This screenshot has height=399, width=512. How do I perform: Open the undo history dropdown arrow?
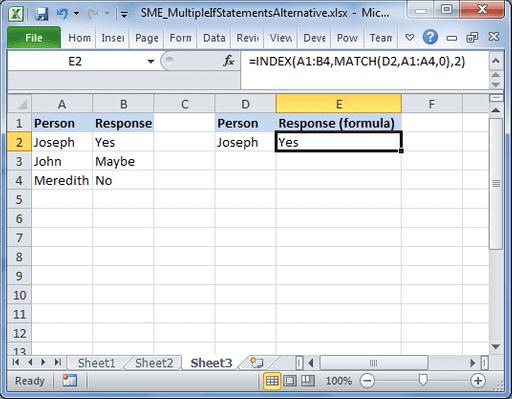pyautogui.click(x=76, y=14)
